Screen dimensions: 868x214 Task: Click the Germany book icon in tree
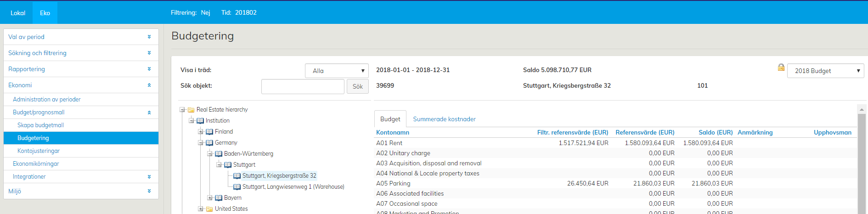(209, 143)
